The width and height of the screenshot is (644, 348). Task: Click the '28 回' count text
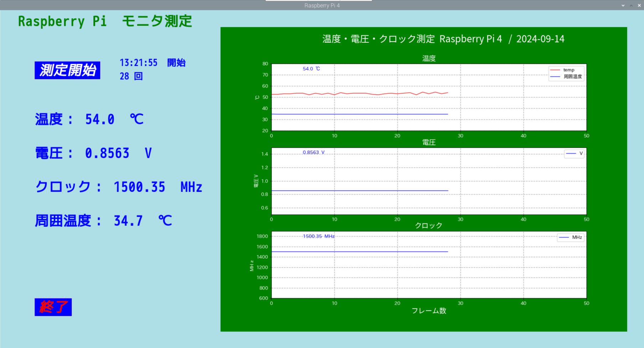point(131,76)
